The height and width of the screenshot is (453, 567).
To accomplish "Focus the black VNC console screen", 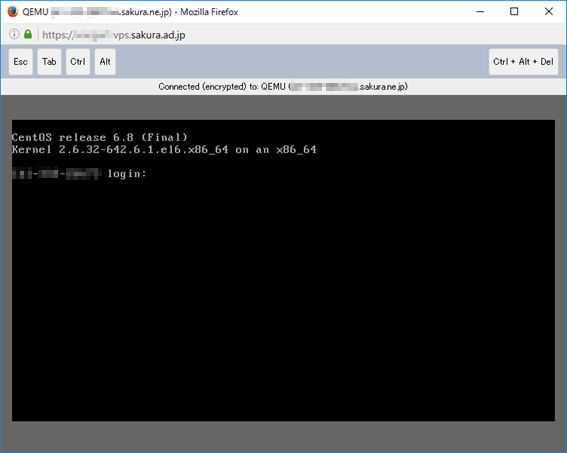I will 283,270.
